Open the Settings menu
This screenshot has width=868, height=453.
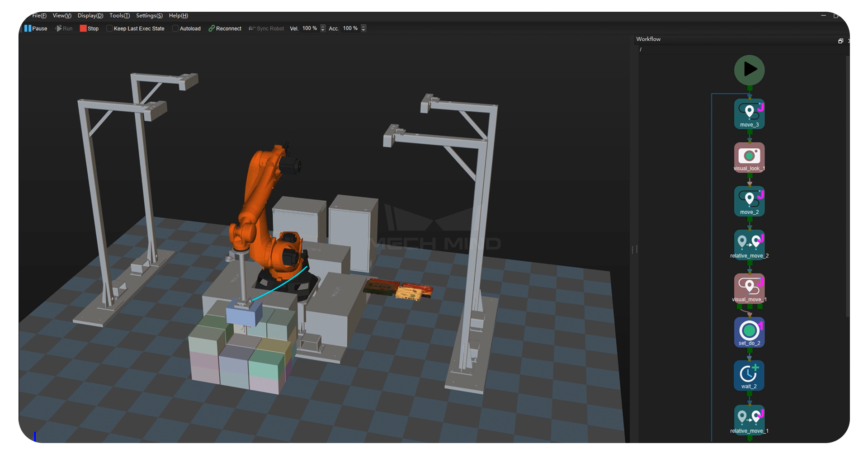(x=148, y=15)
